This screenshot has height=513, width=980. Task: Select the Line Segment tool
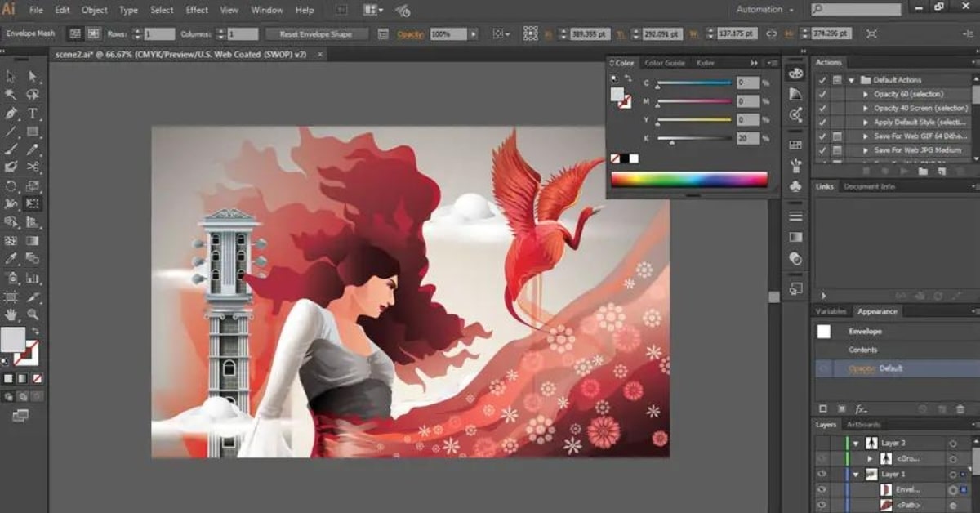pos(11,132)
